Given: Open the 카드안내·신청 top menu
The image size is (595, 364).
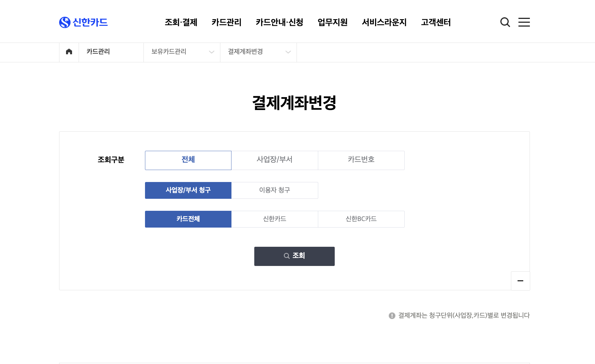Looking at the screenshot, I should click(279, 22).
